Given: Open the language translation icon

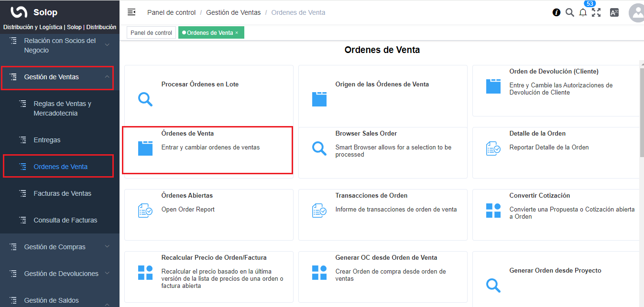Looking at the screenshot, I should (614, 13).
